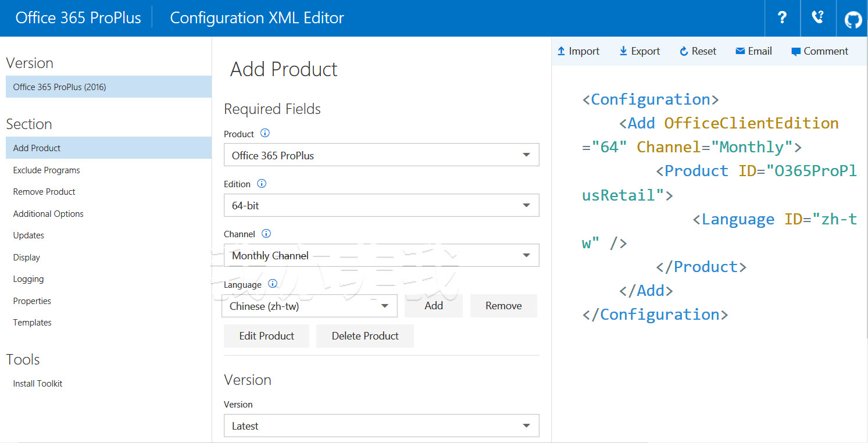Viewport: 868px width, 443px height.
Task: Click the Language info icon
Action: [x=273, y=284]
